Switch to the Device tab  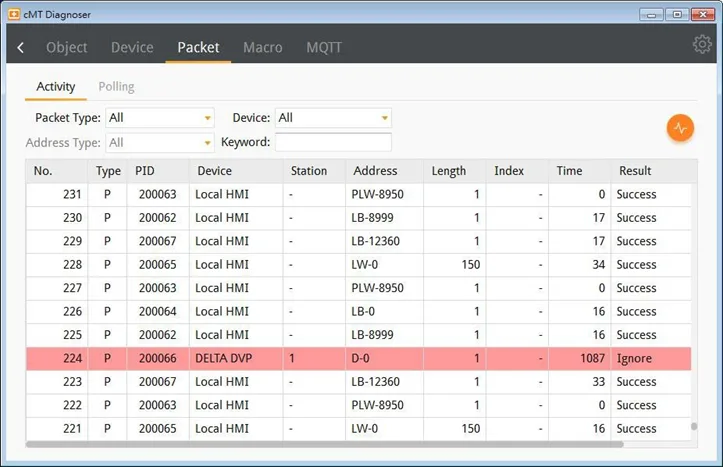point(132,47)
